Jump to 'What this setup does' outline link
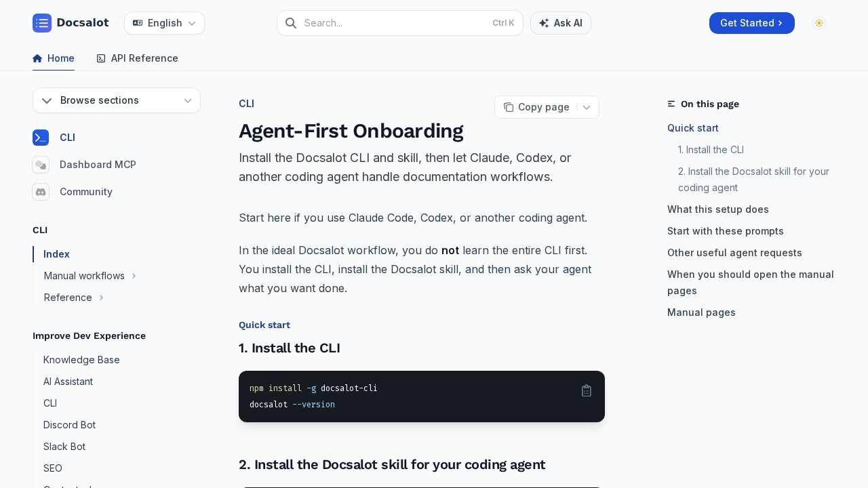 [718, 209]
